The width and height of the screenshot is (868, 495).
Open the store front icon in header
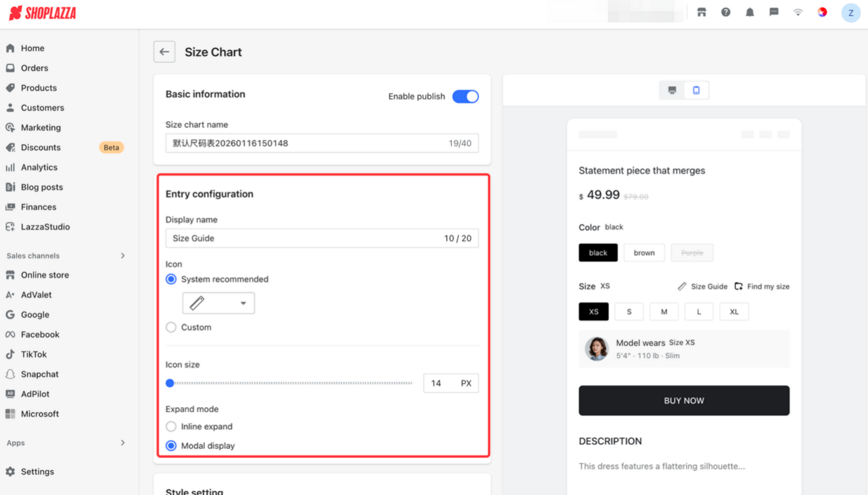pos(702,12)
